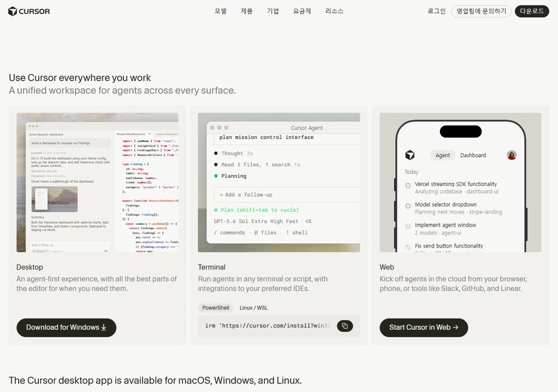Select Agent tab in phone mockup
Screen dimensions: 558x392
(x=442, y=156)
